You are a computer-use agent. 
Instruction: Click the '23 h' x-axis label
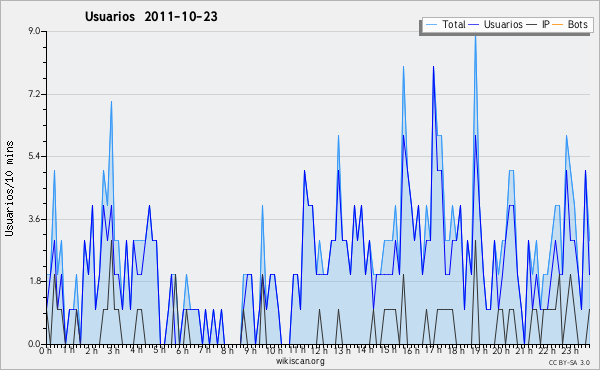(x=570, y=351)
